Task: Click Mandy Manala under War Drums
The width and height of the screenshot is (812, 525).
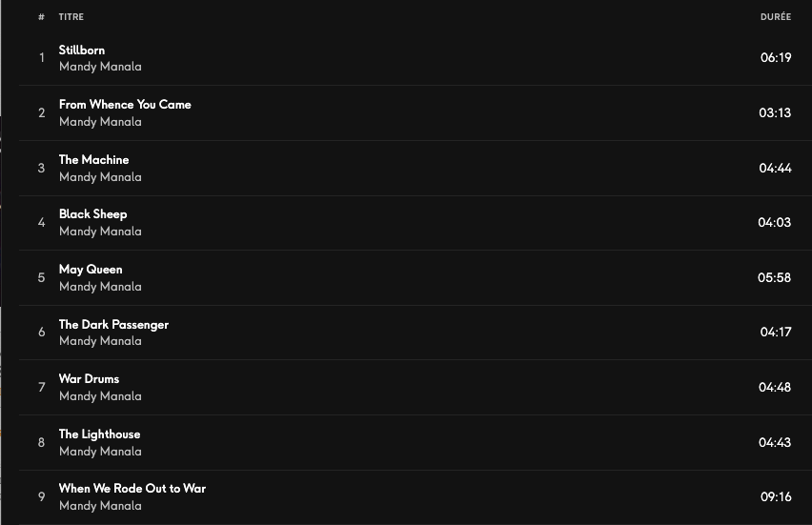Action: coord(100,396)
